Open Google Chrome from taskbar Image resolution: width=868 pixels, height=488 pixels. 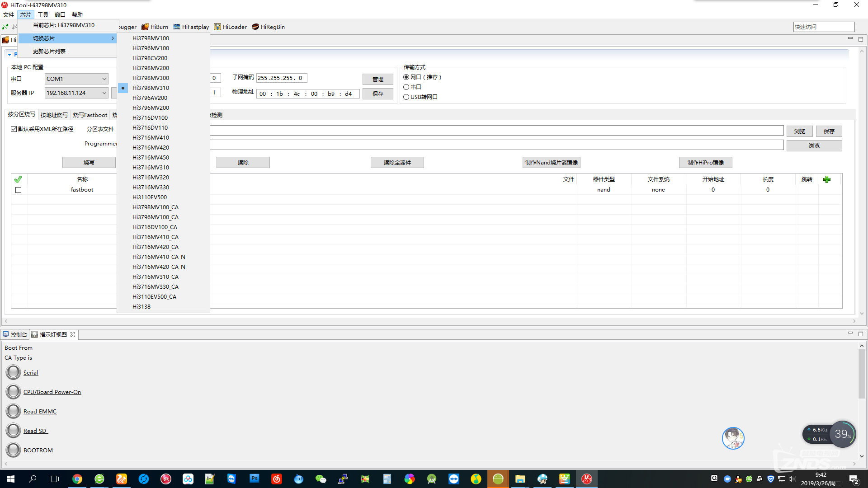tap(77, 479)
